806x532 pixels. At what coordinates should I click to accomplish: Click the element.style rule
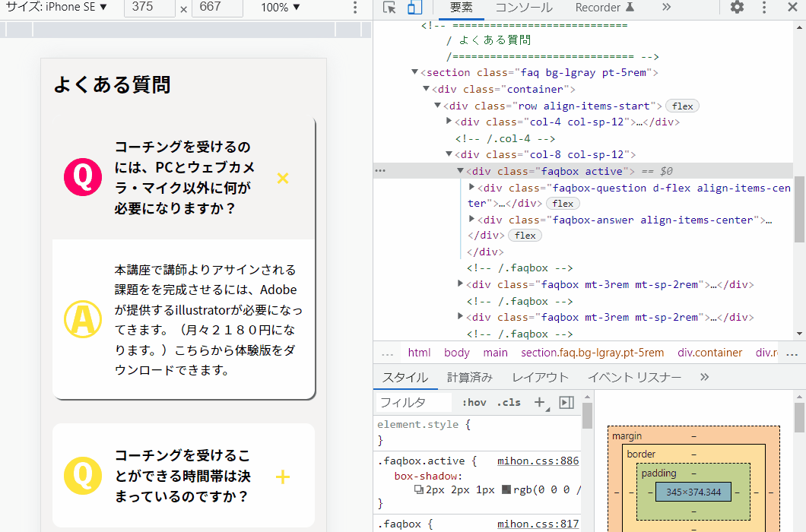click(418, 425)
